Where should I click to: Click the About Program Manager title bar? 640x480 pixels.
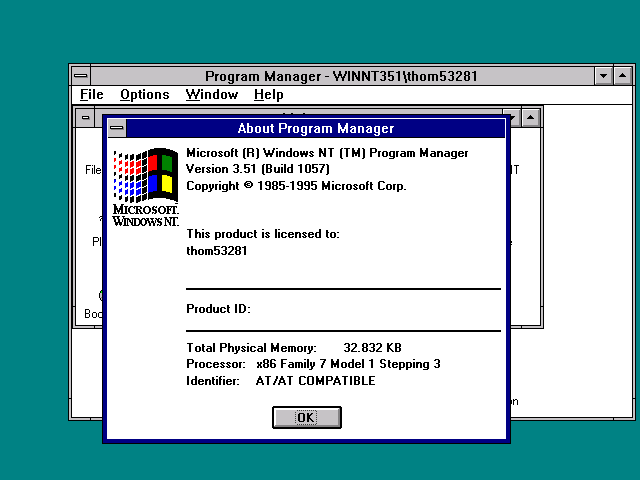click(x=315, y=128)
